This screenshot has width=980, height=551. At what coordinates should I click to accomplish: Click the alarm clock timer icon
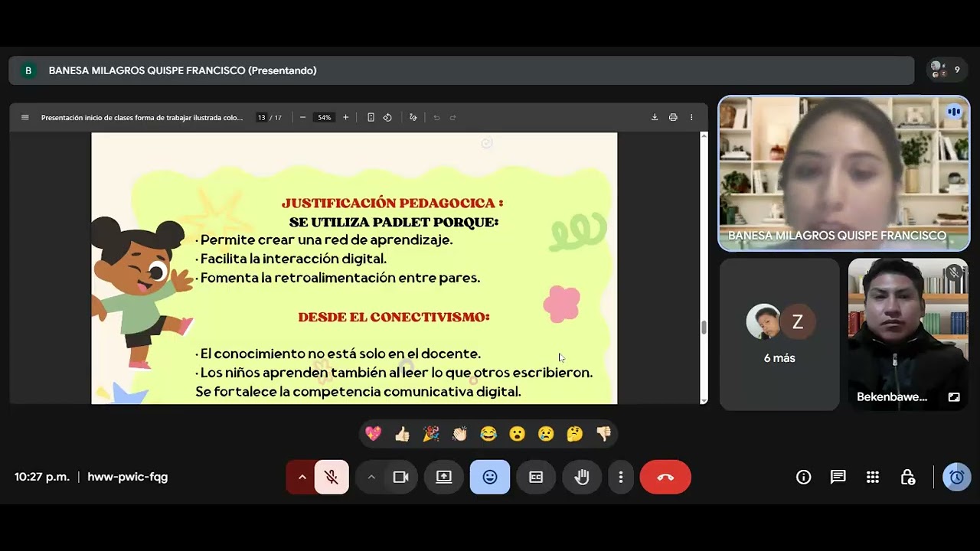coord(956,477)
